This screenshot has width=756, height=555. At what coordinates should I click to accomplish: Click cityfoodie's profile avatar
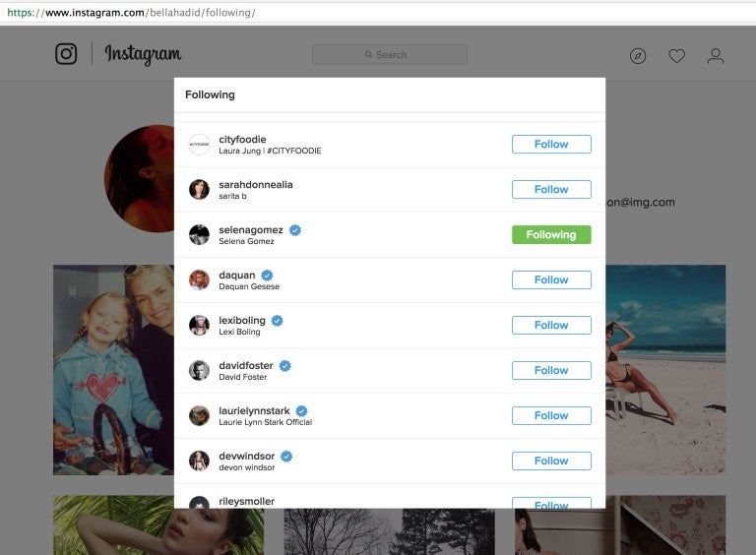[x=199, y=144]
